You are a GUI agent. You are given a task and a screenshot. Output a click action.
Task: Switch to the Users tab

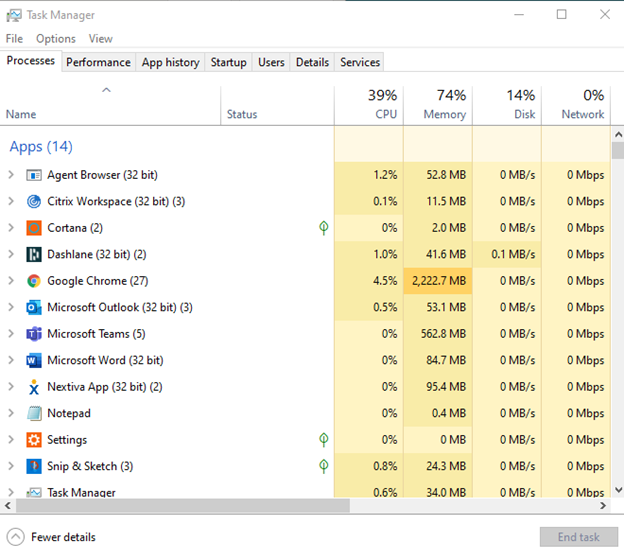point(271,62)
